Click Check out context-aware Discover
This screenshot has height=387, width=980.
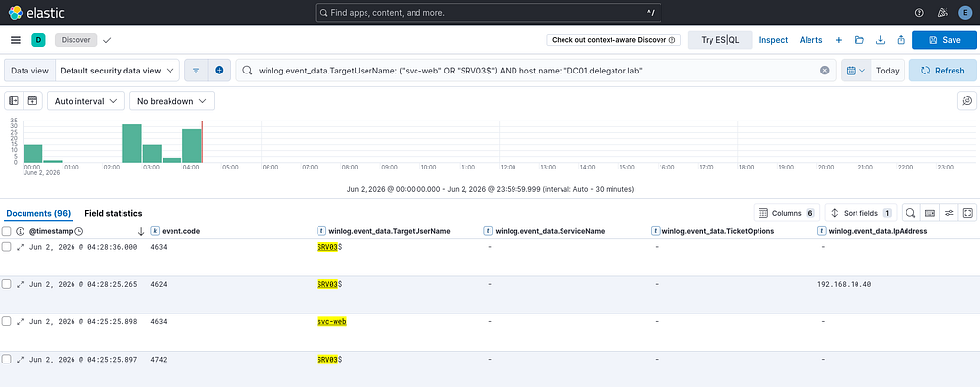point(613,40)
